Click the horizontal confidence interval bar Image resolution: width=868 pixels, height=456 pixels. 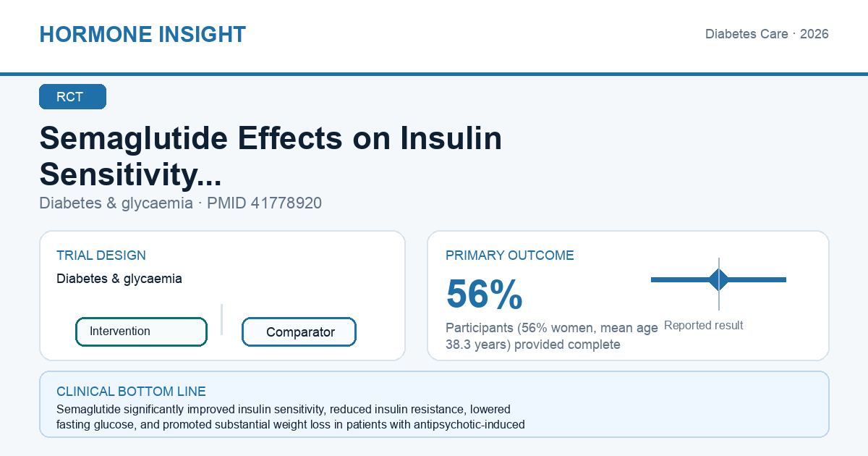pos(718,279)
